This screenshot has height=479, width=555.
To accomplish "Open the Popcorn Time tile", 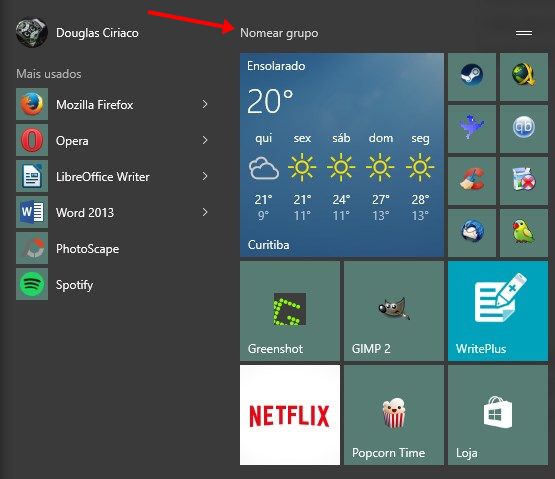I will (394, 415).
